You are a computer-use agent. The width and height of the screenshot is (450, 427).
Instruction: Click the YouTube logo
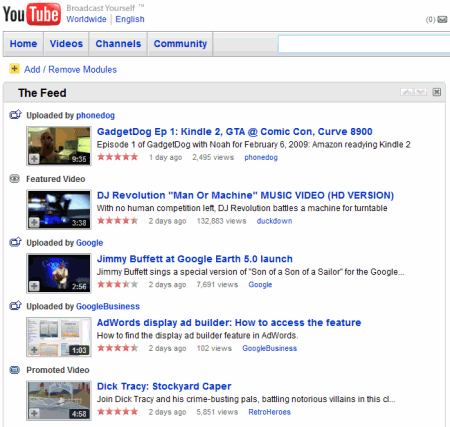tap(32, 14)
